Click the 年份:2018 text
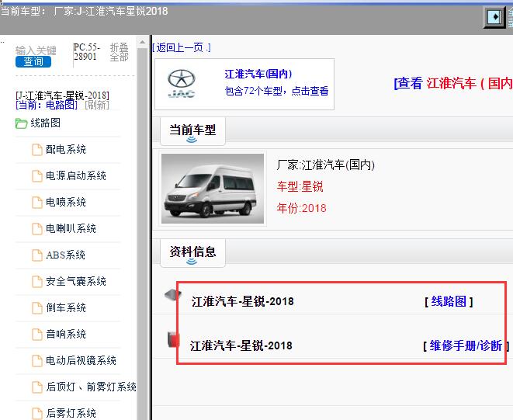The width and height of the screenshot is (513, 420). pos(301,208)
